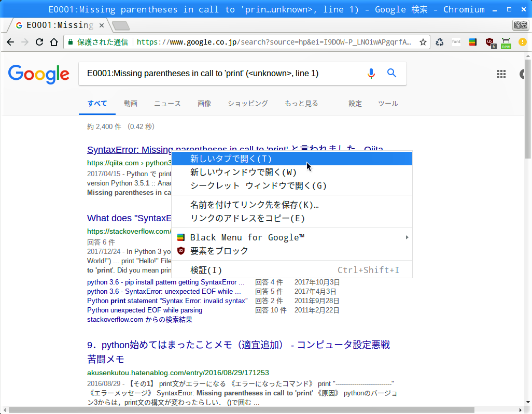Open the Qiita SyntaxError result link

coord(130,150)
